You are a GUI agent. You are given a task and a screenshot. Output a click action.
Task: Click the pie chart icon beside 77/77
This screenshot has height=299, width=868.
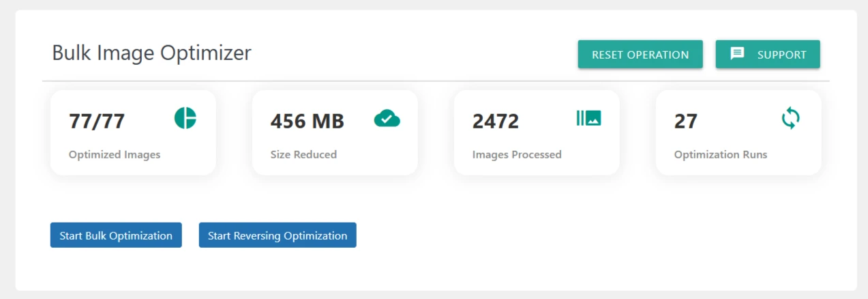[x=185, y=118]
